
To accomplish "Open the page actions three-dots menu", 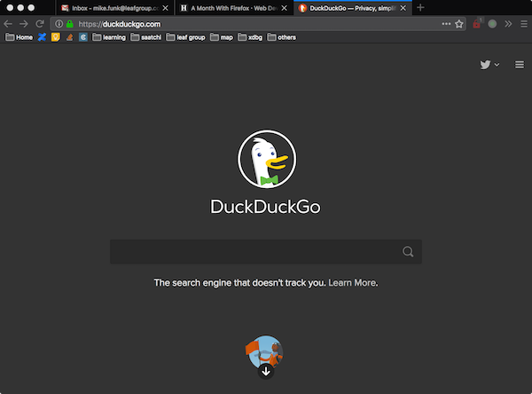I will (446, 24).
